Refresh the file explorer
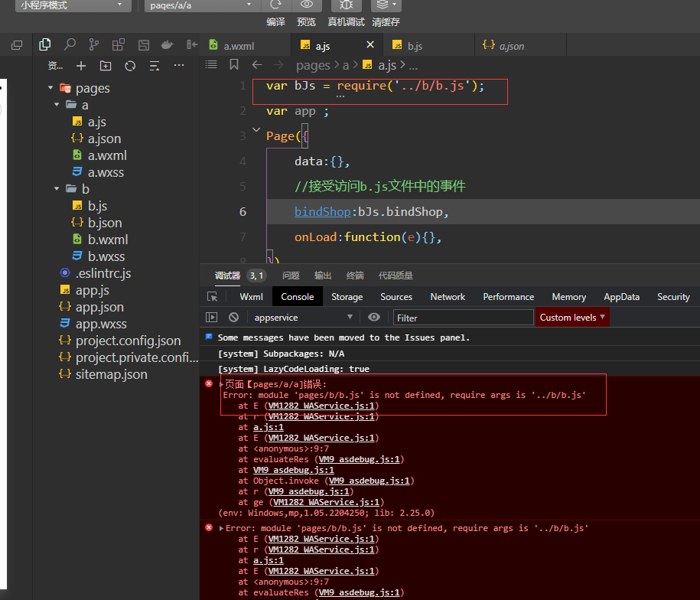 pyautogui.click(x=130, y=66)
